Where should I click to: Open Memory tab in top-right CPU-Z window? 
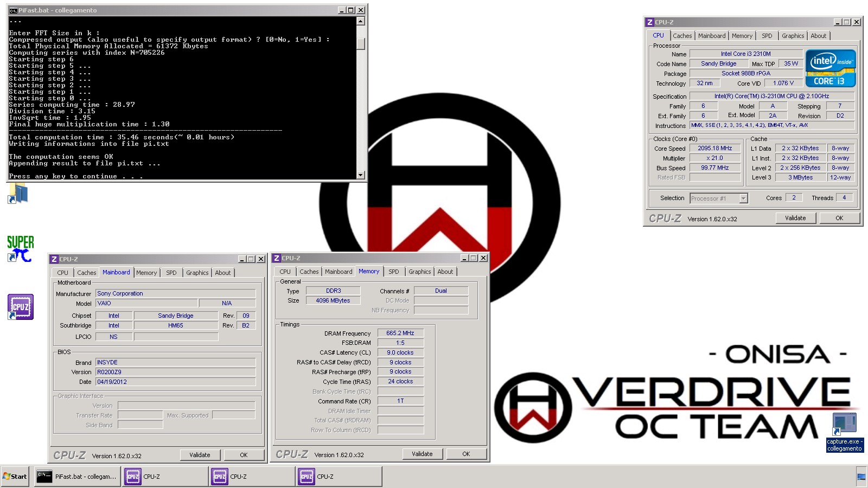tap(742, 36)
